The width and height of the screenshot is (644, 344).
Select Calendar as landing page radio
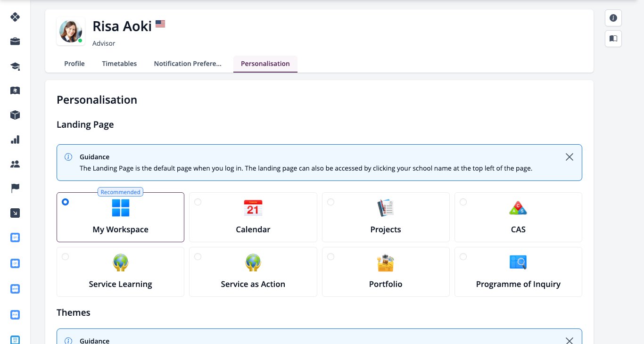(198, 202)
